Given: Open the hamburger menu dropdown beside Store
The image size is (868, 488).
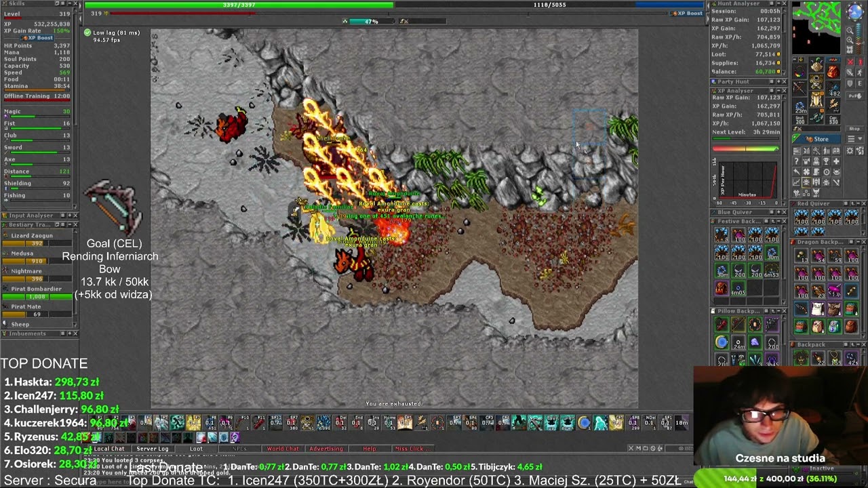Looking at the screenshot, I should pos(855,139).
